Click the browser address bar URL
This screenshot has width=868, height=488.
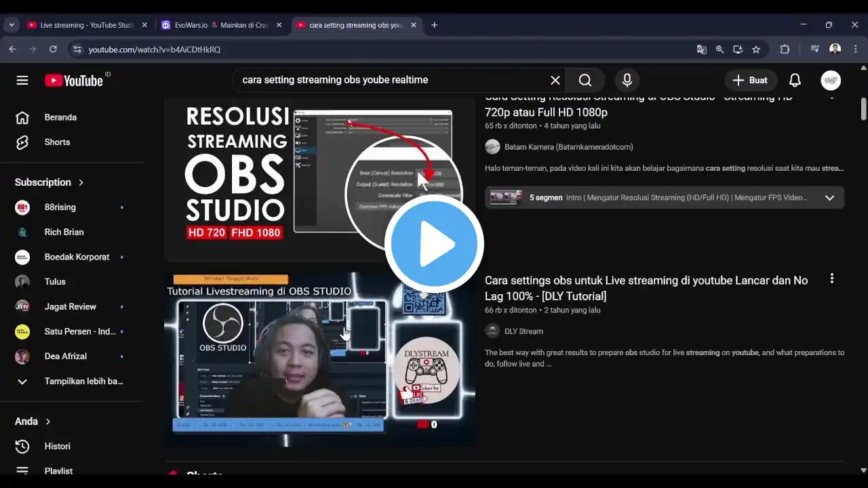click(x=155, y=49)
